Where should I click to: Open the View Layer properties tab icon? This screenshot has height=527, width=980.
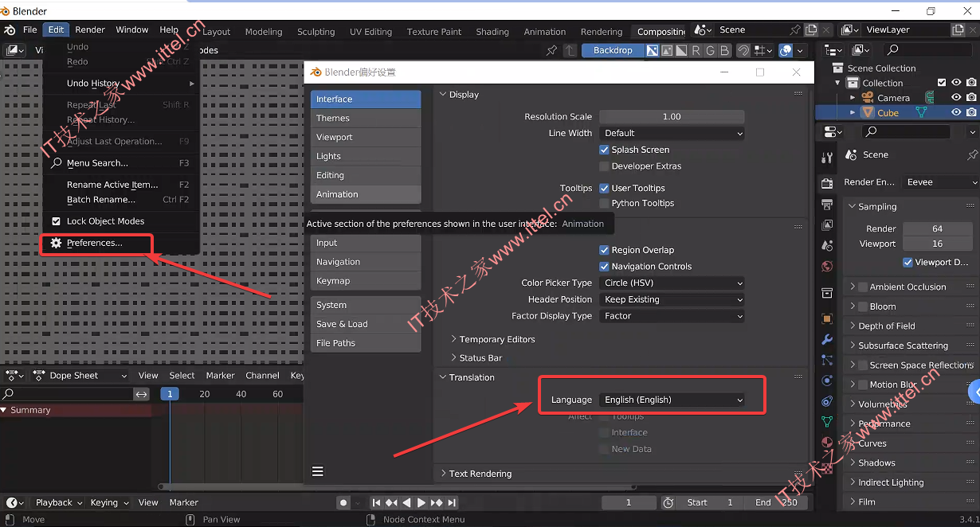[x=827, y=225]
